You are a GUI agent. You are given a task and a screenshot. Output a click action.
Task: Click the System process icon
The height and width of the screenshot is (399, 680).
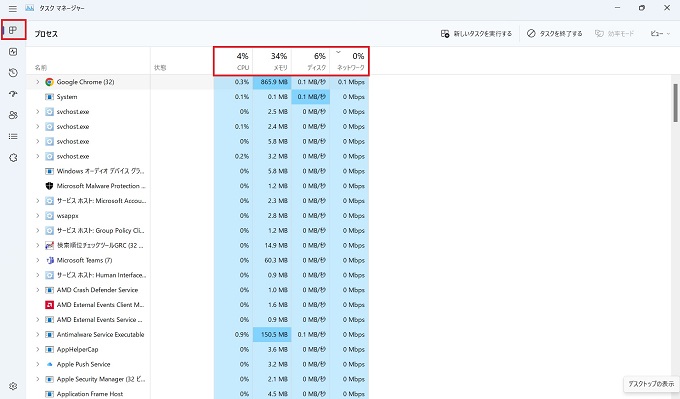49,97
